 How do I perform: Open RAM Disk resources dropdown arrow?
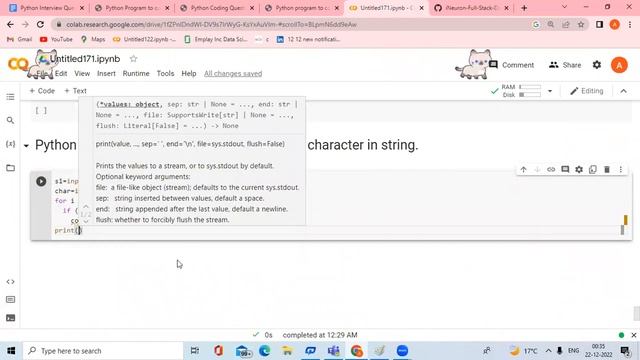click(x=550, y=91)
